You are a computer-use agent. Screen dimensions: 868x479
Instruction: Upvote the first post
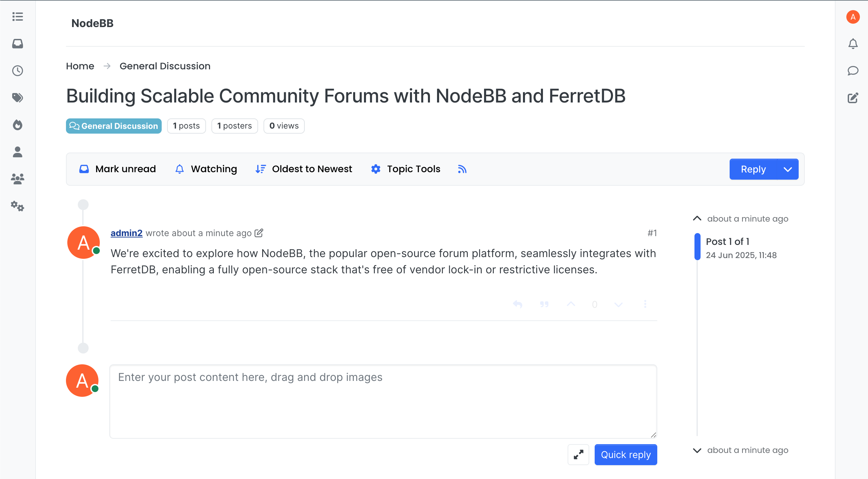pyautogui.click(x=571, y=304)
